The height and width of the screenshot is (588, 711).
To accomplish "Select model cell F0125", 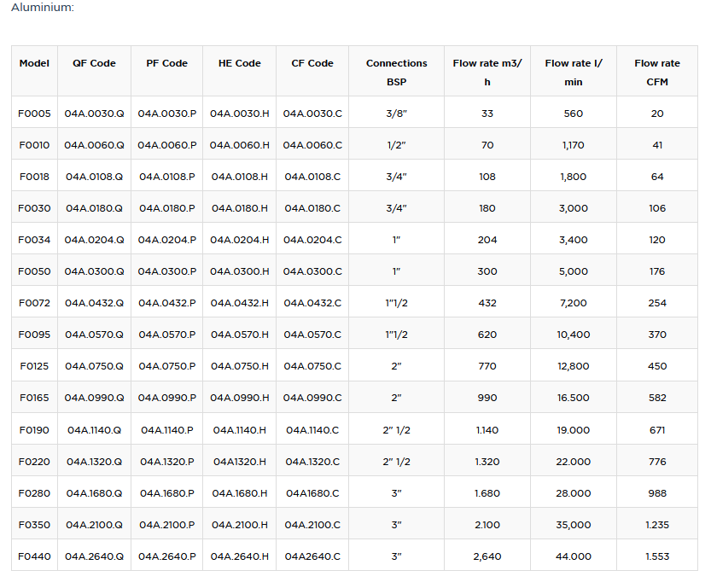I will pyautogui.click(x=34, y=366).
